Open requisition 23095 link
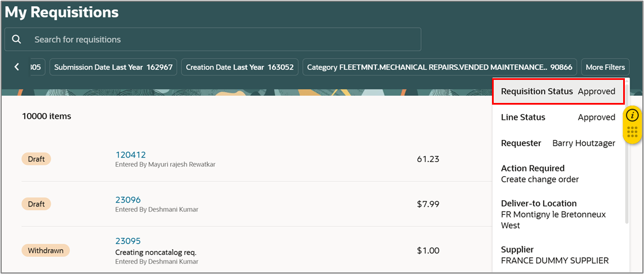644x274 pixels. (x=128, y=241)
